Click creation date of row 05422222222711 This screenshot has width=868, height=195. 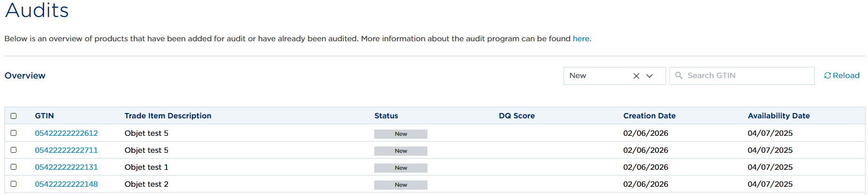646,150
